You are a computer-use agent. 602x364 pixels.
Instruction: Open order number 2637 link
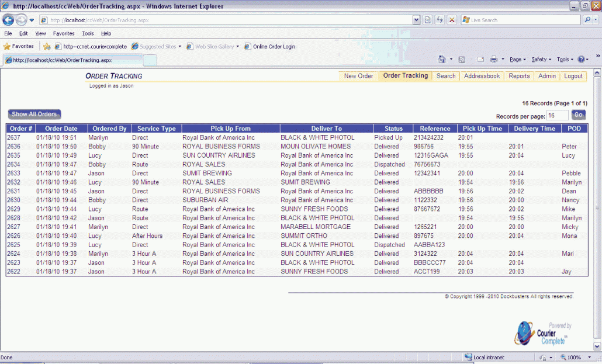(14, 137)
